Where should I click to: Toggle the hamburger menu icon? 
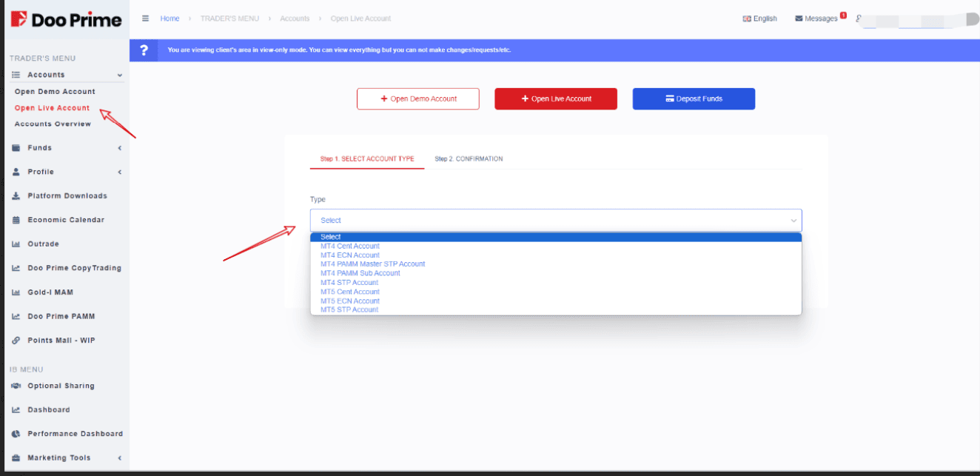[146, 19]
